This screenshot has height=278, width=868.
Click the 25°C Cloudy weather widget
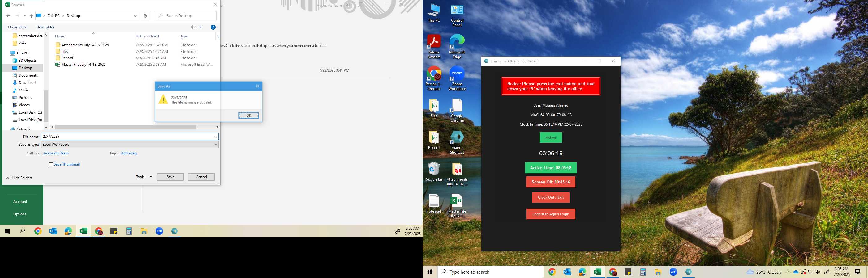(x=764, y=272)
